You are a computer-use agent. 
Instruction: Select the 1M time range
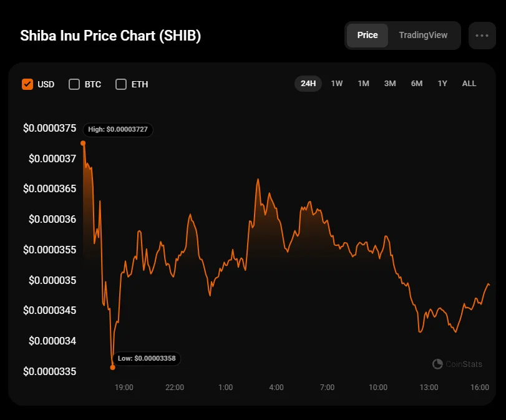click(363, 84)
